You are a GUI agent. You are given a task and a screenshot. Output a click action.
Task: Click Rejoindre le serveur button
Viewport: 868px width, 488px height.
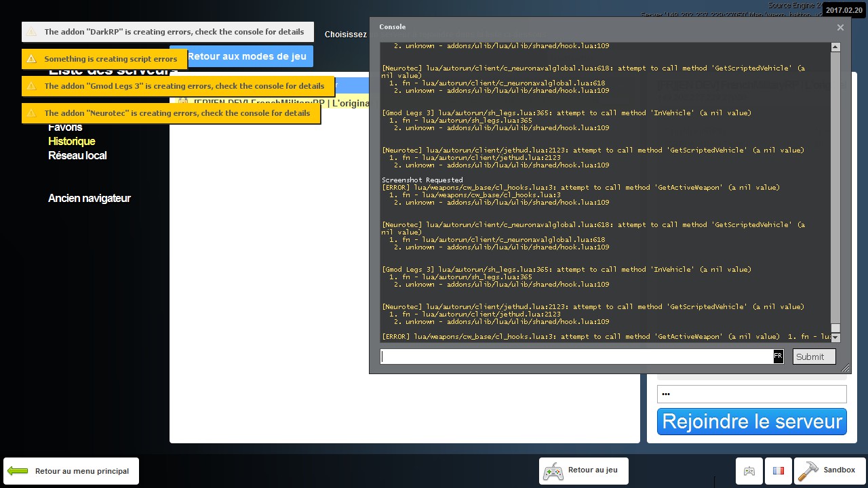click(751, 422)
